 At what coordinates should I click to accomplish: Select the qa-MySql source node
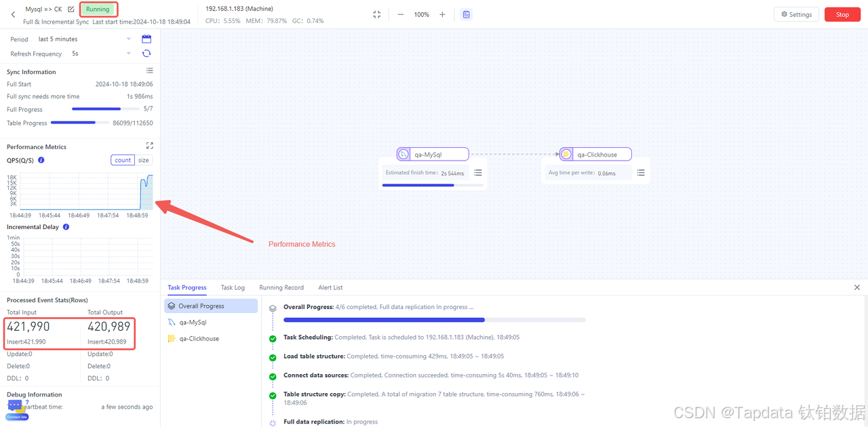[433, 155]
